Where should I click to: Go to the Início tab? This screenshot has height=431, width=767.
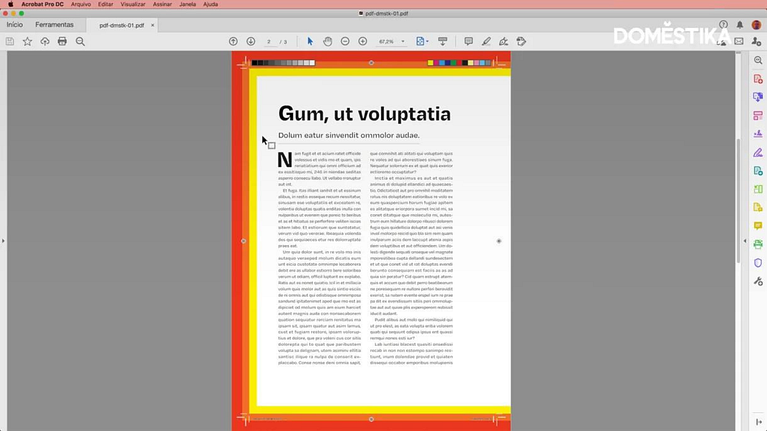point(15,24)
